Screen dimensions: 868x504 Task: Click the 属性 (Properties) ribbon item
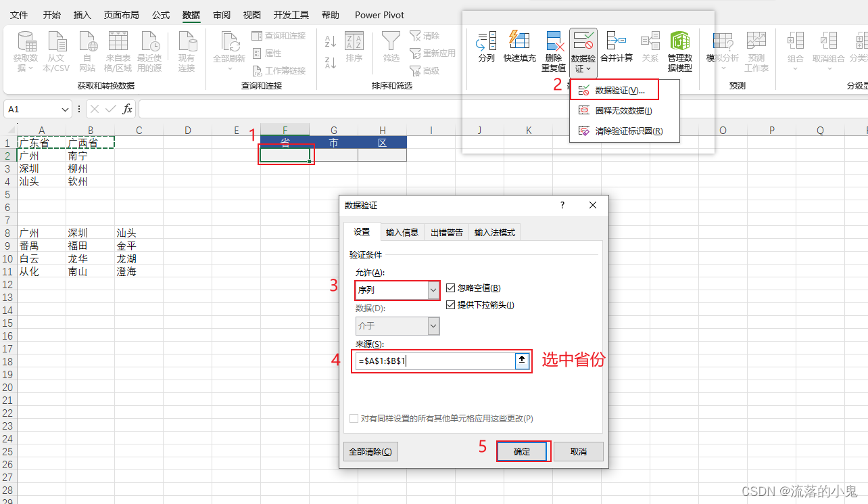267,53
